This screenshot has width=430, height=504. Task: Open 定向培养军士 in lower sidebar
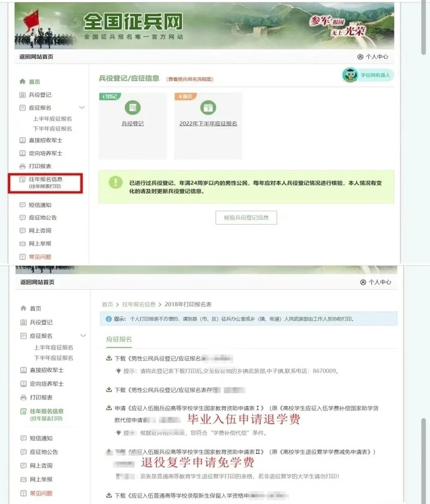46,384
